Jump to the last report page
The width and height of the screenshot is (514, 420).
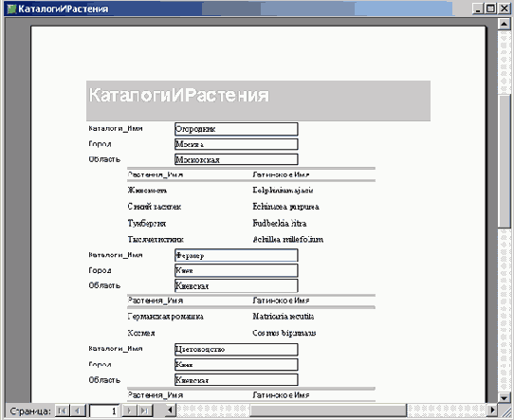[x=144, y=411]
